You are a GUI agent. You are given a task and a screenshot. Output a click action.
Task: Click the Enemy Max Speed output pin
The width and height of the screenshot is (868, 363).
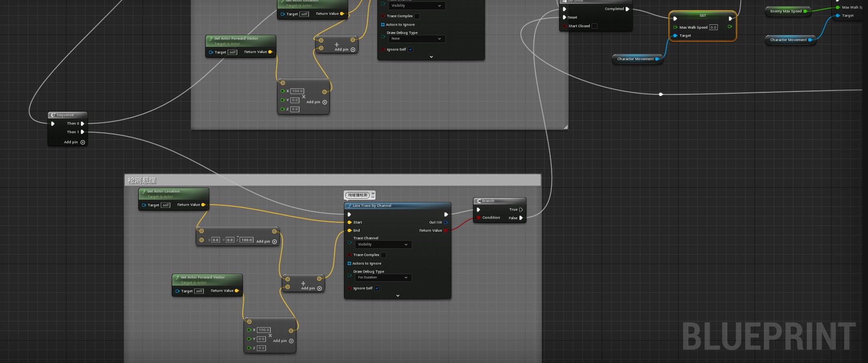(x=805, y=11)
